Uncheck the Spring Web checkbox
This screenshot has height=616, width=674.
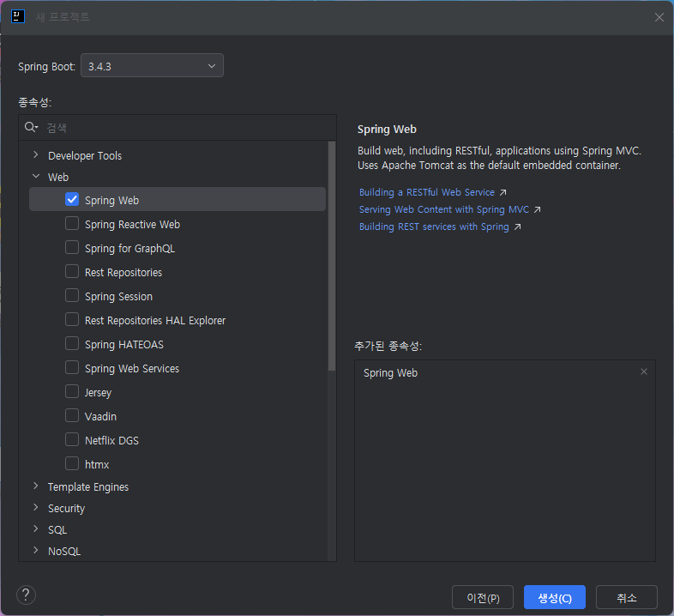tap(72, 199)
